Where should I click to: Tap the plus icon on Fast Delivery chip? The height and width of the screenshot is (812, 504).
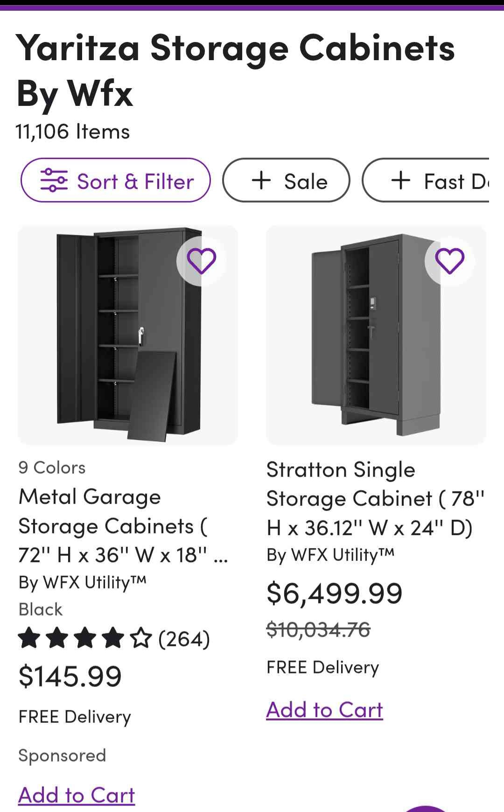click(400, 180)
